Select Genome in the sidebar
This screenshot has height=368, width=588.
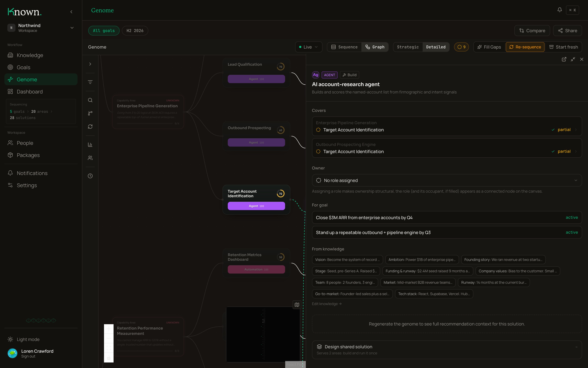click(x=41, y=79)
